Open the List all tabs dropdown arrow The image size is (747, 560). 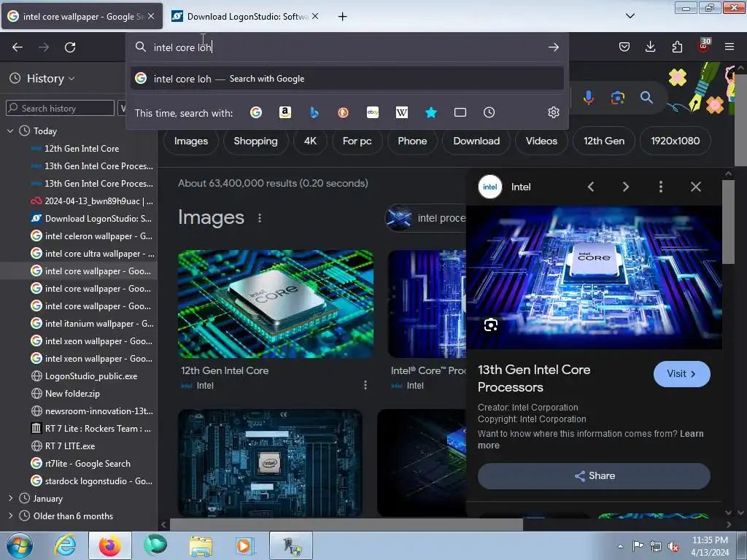point(630,16)
